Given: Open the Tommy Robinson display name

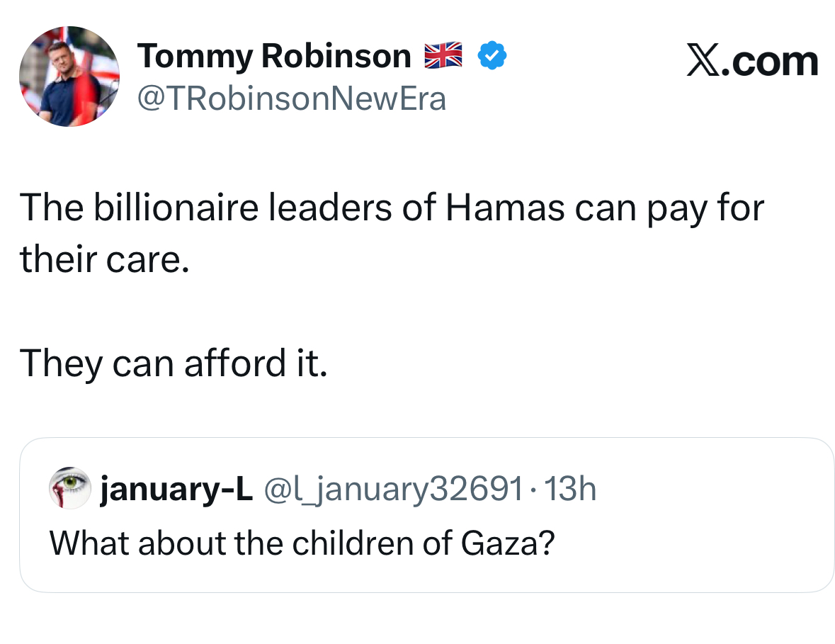Looking at the screenshot, I should 274,56.
